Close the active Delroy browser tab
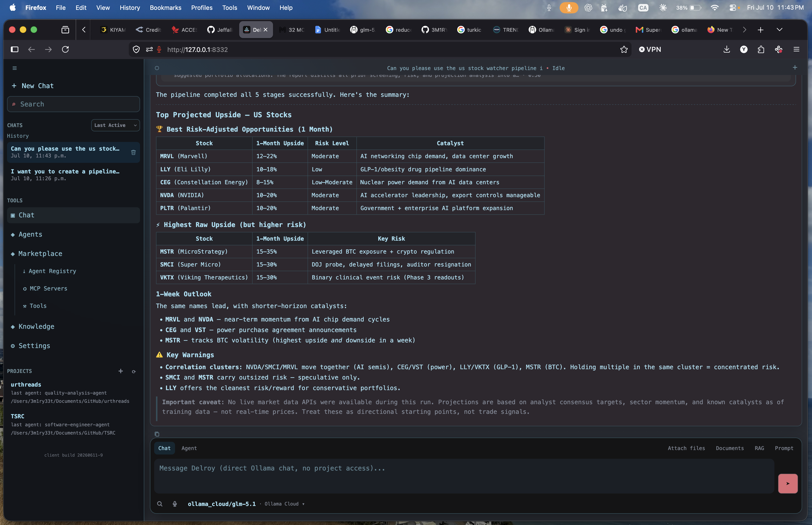812x525 pixels. point(265,30)
